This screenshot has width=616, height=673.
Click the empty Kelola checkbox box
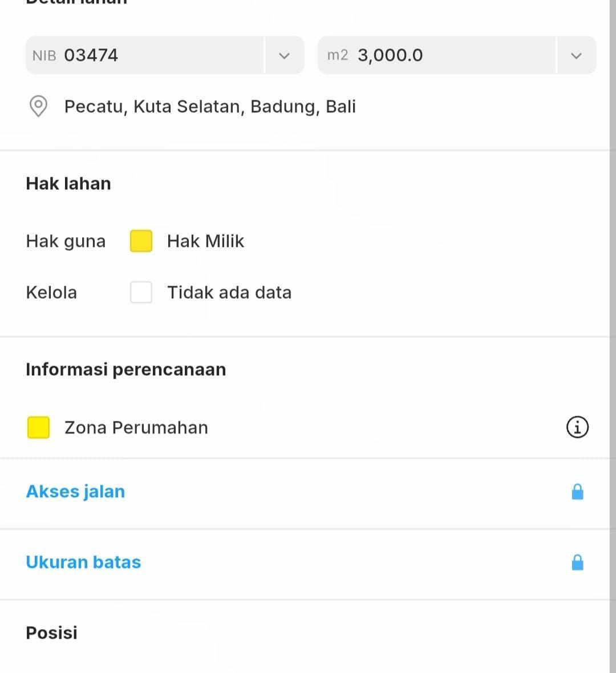click(141, 292)
